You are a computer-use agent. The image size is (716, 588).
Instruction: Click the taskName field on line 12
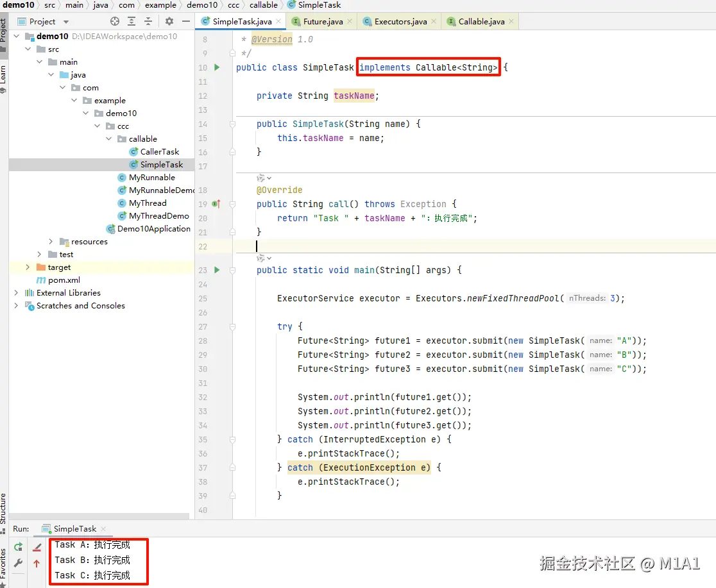tap(354, 96)
